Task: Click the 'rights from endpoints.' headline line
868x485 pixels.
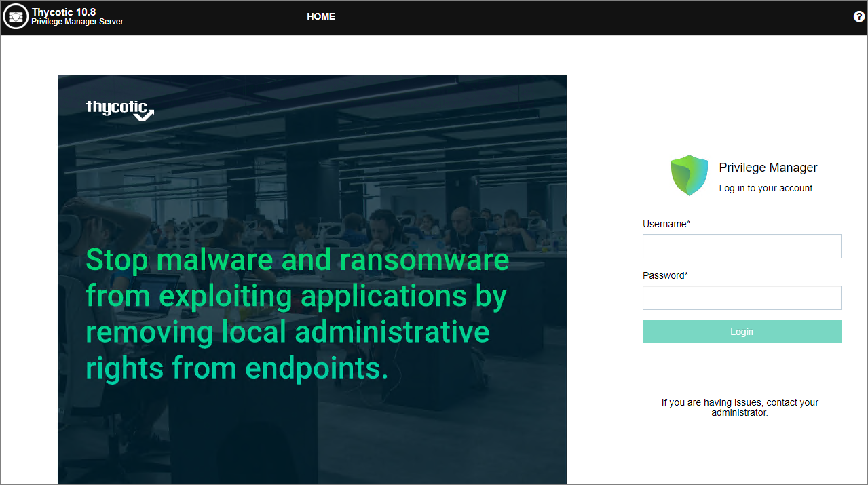Action: (x=237, y=368)
